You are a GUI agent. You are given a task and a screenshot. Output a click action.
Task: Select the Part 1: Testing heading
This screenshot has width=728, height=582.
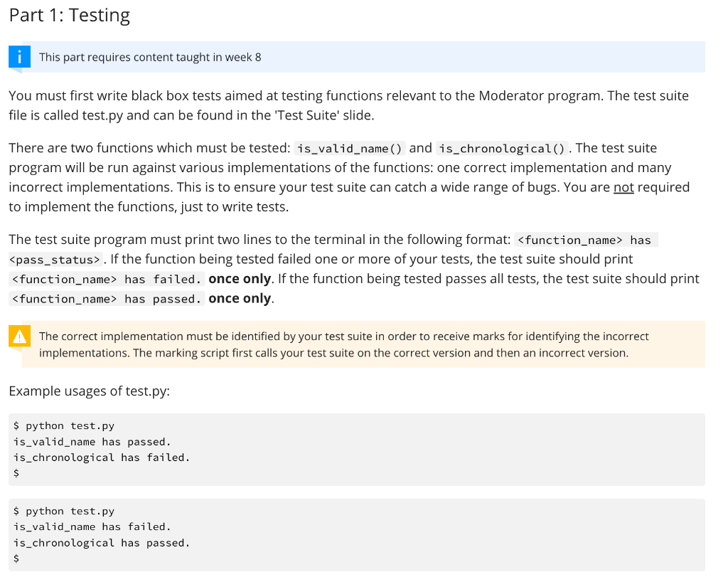[x=69, y=15]
